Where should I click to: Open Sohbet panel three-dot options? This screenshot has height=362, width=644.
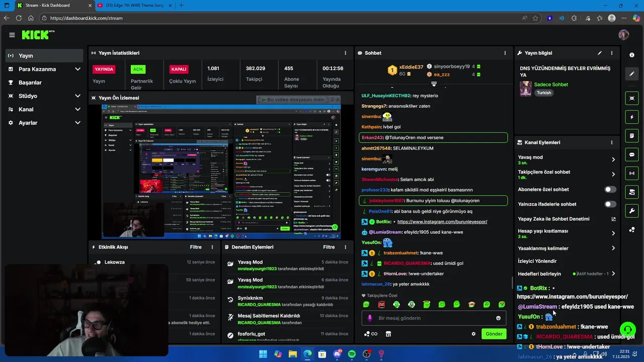pos(505,53)
